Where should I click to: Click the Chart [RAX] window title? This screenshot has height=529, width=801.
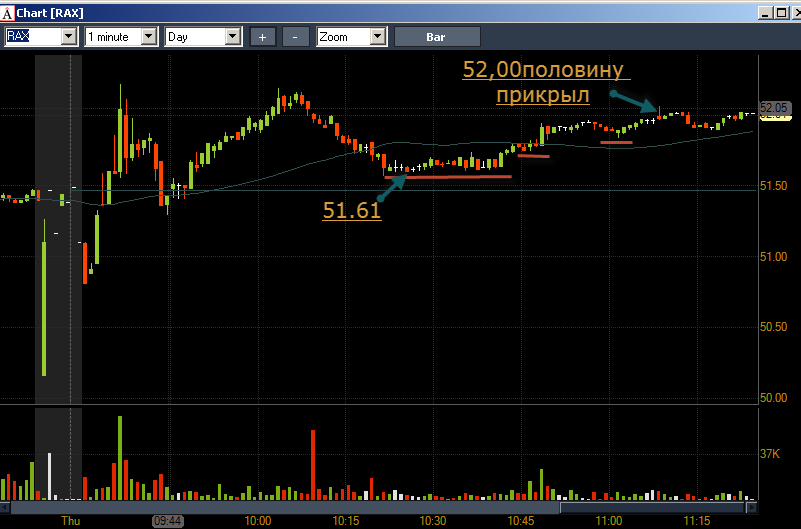pos(50,13)
